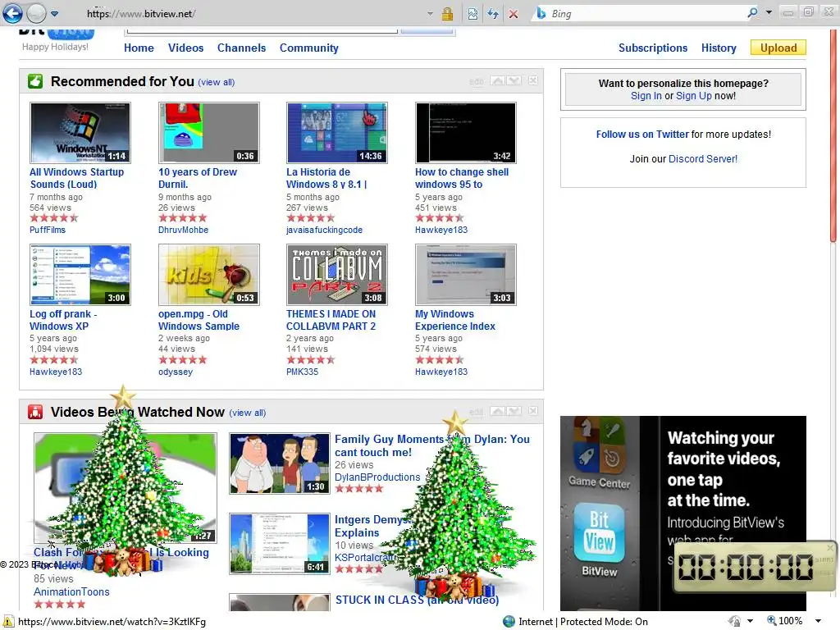Click the Sign Up link

[x=694, y=96]
